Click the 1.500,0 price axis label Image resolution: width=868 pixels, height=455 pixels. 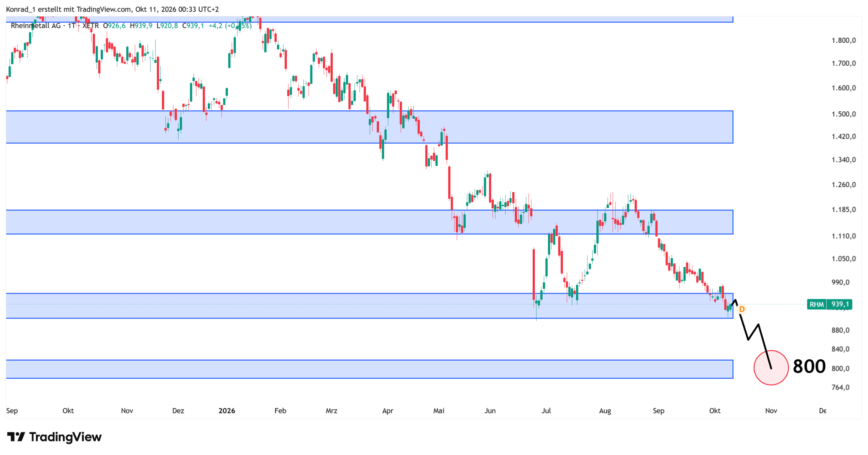tap(844, 114)
